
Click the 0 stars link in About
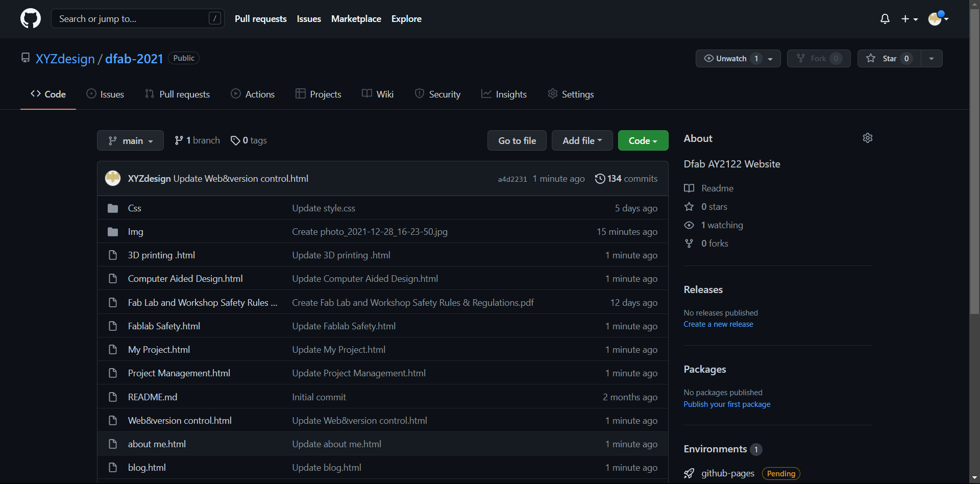pyautogui.click(x=705, y=207)
